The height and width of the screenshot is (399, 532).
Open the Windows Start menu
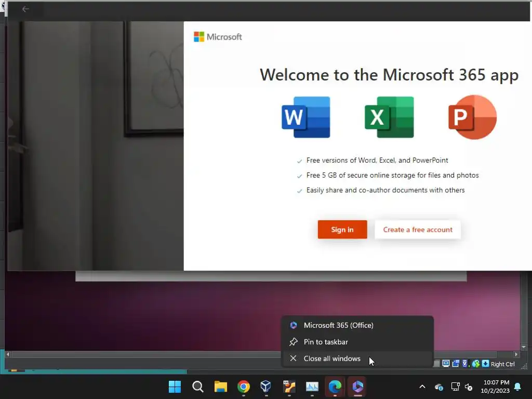pos(175,387)
